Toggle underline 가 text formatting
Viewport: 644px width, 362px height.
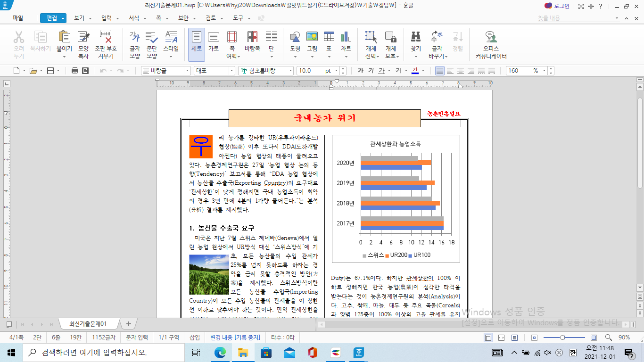pyautogui.click(x=381, y=71)
